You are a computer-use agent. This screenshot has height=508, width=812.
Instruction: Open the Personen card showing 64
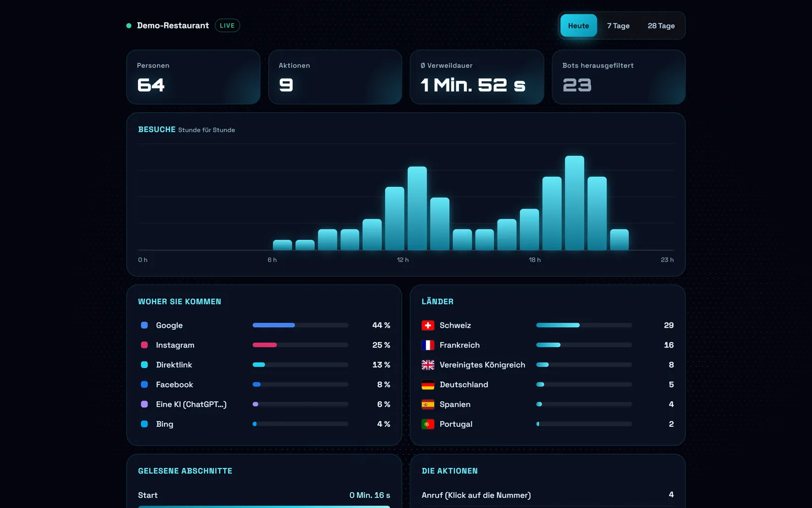pyautogui.click(x=193, y=77)
